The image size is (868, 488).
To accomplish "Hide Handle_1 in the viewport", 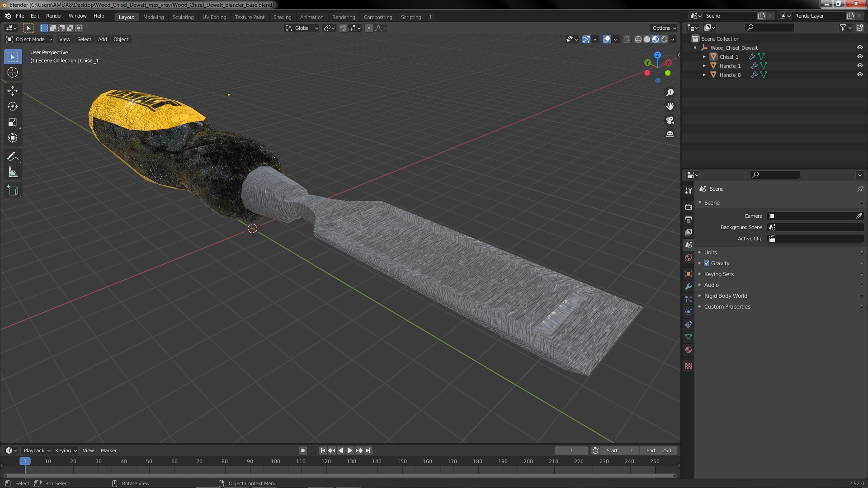I will tap(860, 66).
